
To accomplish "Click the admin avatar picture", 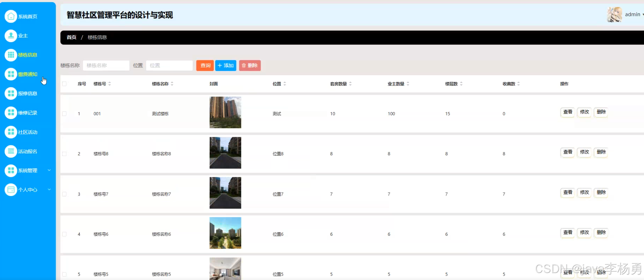I will tap(614, 15).
